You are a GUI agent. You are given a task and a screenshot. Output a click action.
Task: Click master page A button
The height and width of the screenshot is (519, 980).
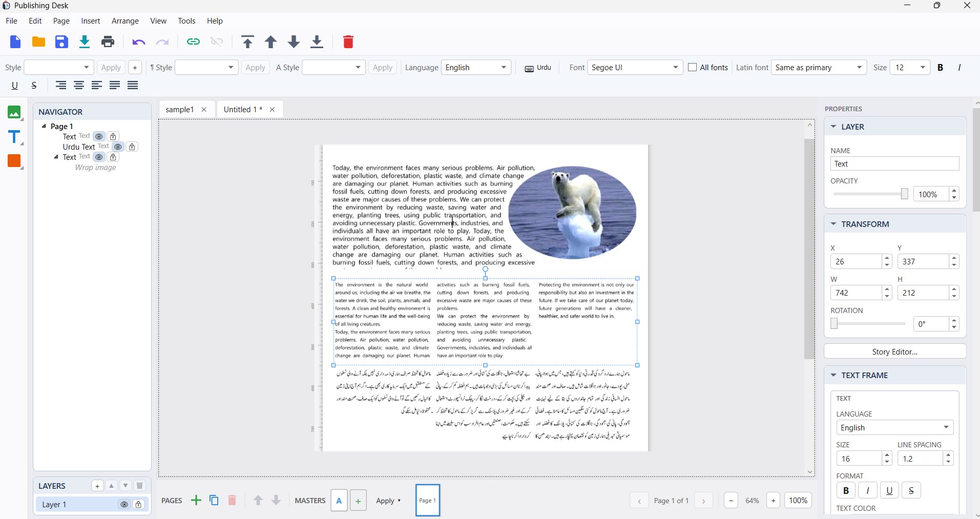click(x=339, y=501)
